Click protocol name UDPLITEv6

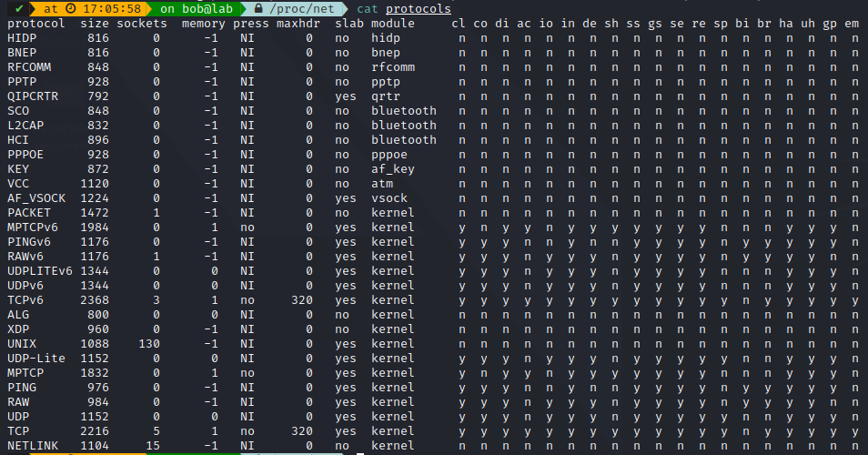click(x=40, y=271)
